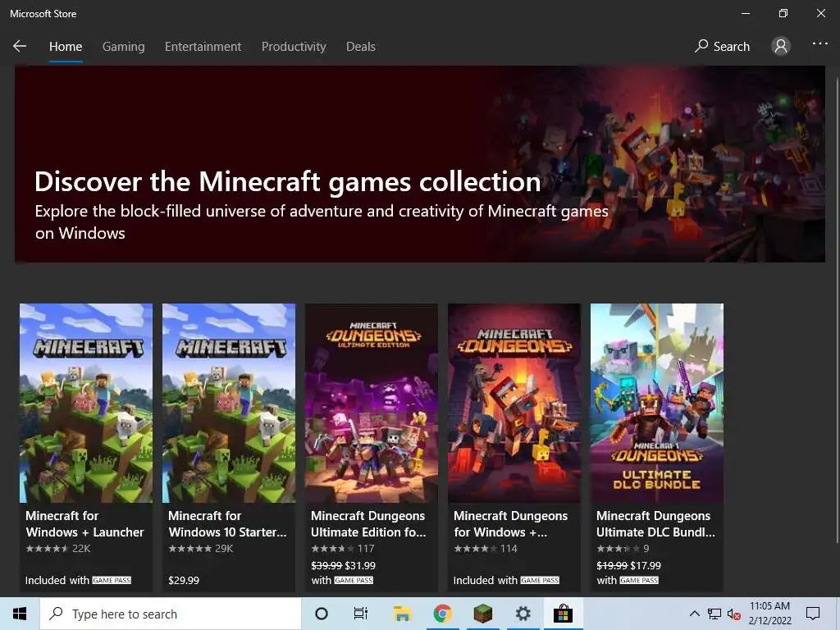This screenshot has width=840, height=630.
Task: Click the network status tray icon
Action: [x=714, y=614]
